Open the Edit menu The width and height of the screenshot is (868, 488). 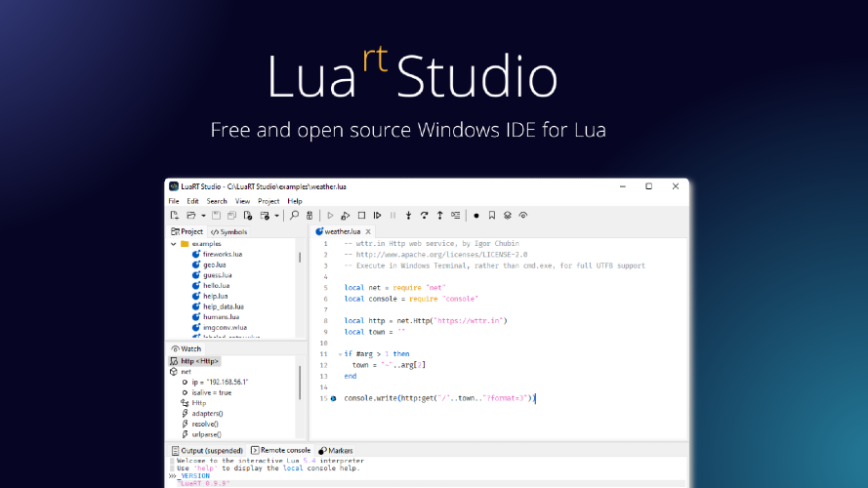pos(192,201)
